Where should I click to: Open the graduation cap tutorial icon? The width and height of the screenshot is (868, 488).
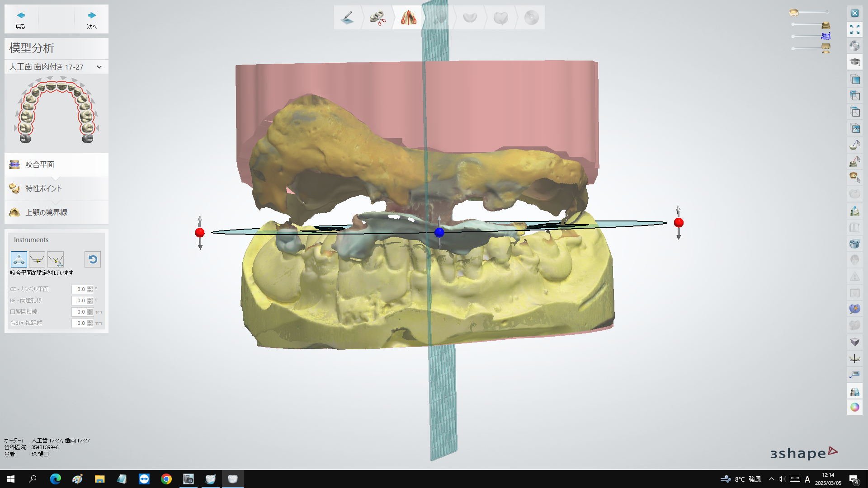pyautogui.click(x=854, y=62)
